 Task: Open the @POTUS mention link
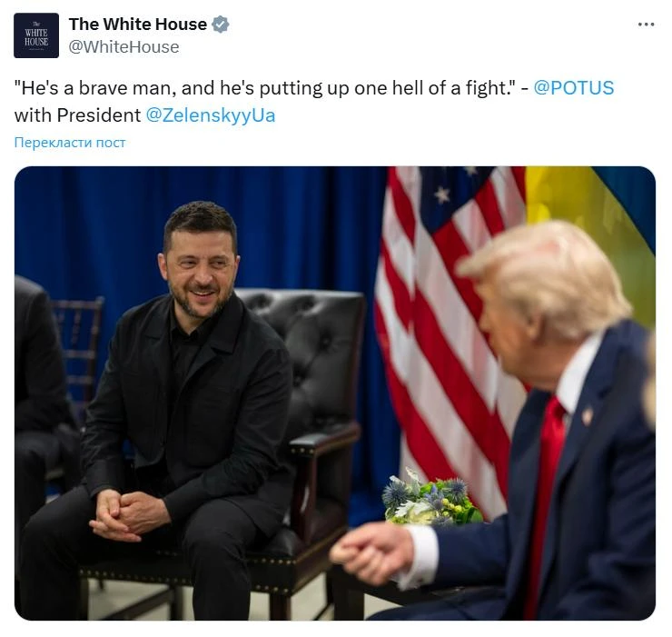coord(573,87)
